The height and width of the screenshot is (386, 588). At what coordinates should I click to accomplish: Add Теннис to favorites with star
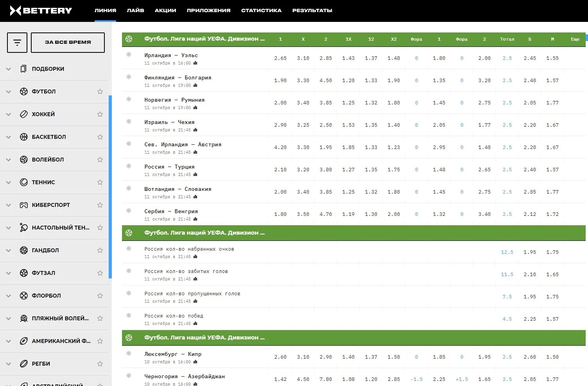(100, 182)
